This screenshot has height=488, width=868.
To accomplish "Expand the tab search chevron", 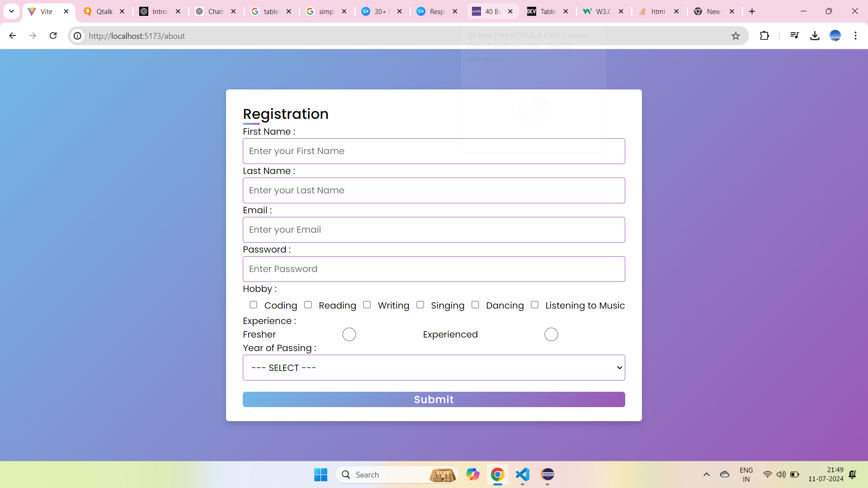I will [x=11, y=11].
